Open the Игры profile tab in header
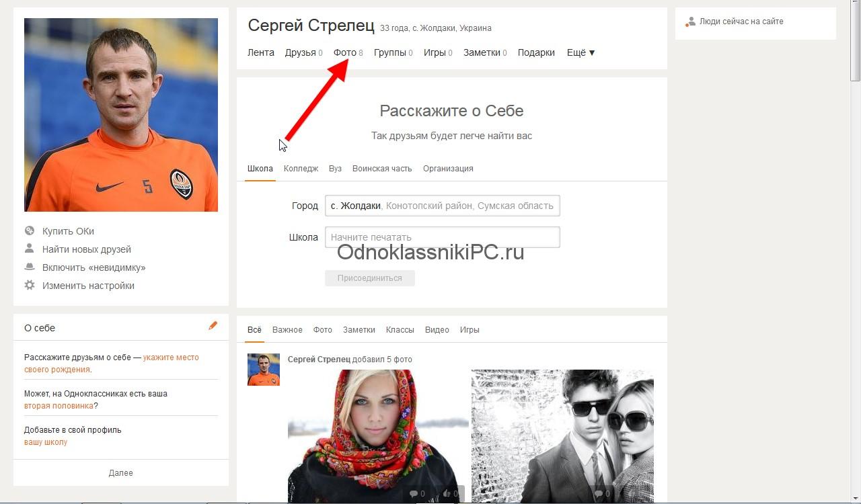 (438, 52)
